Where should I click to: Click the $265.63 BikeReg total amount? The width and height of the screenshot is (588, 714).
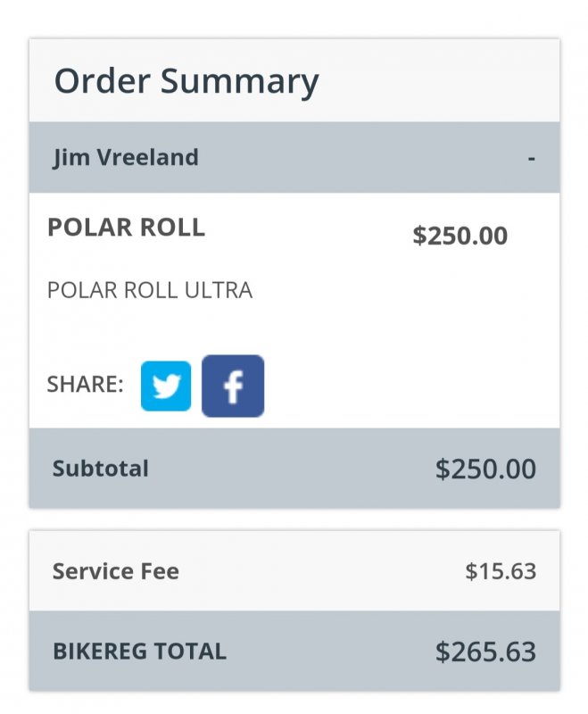(x=485, y=651)
